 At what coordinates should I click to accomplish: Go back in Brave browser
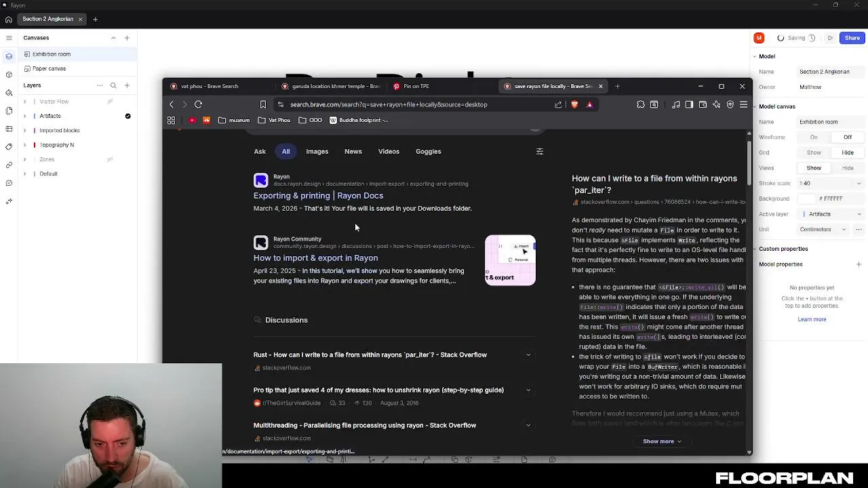172,104
